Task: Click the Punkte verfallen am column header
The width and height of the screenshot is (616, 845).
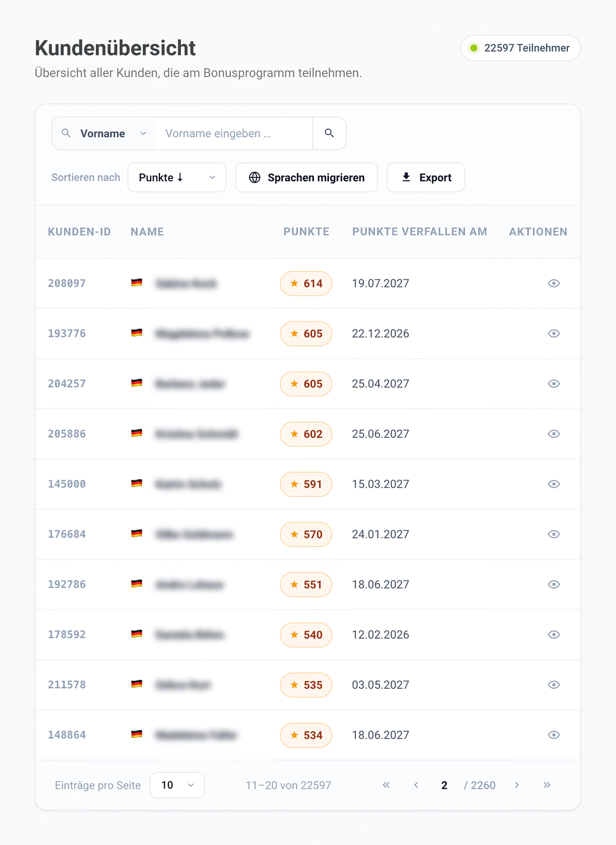Action: (x=420, y=232)
